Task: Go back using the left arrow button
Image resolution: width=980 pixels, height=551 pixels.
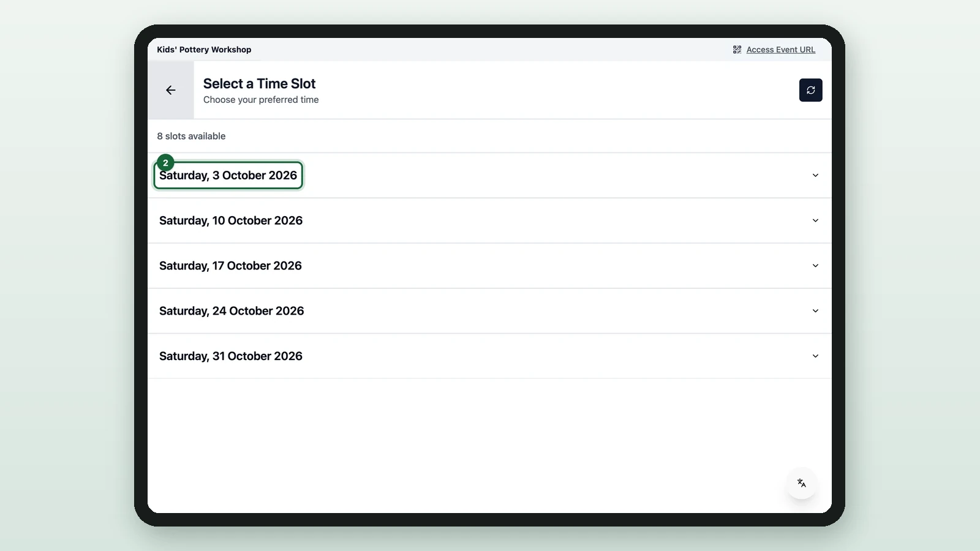Action: tap(171, 90)
